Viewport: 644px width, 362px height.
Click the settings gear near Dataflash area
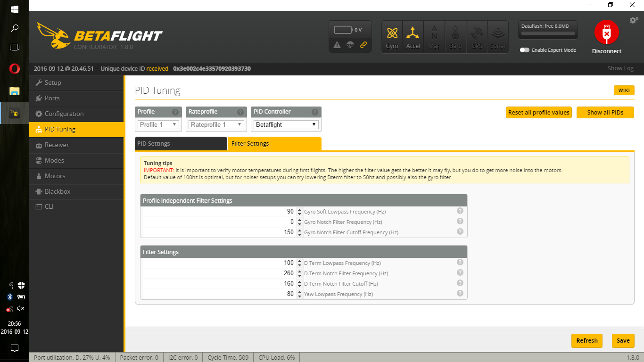634,20
